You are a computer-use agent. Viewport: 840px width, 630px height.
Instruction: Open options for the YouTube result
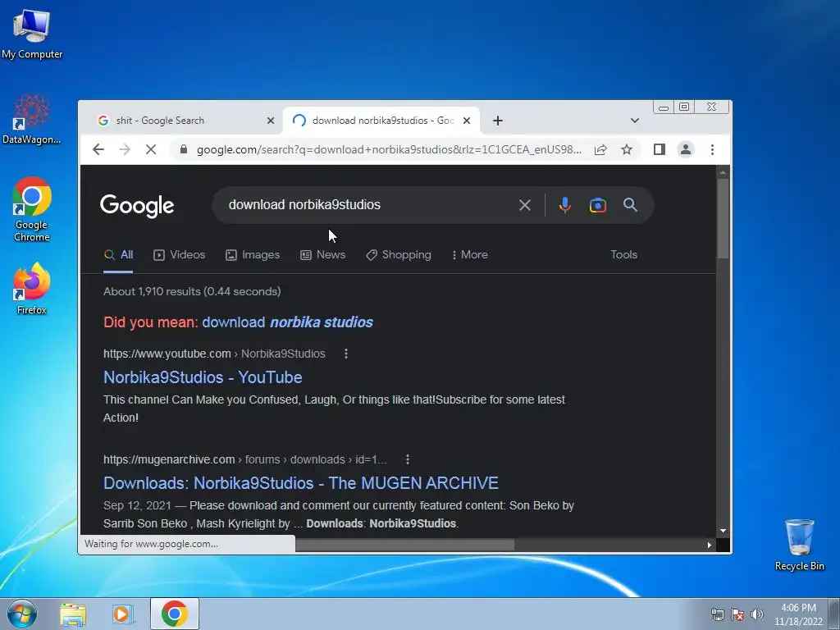click(x=346, y=354)
